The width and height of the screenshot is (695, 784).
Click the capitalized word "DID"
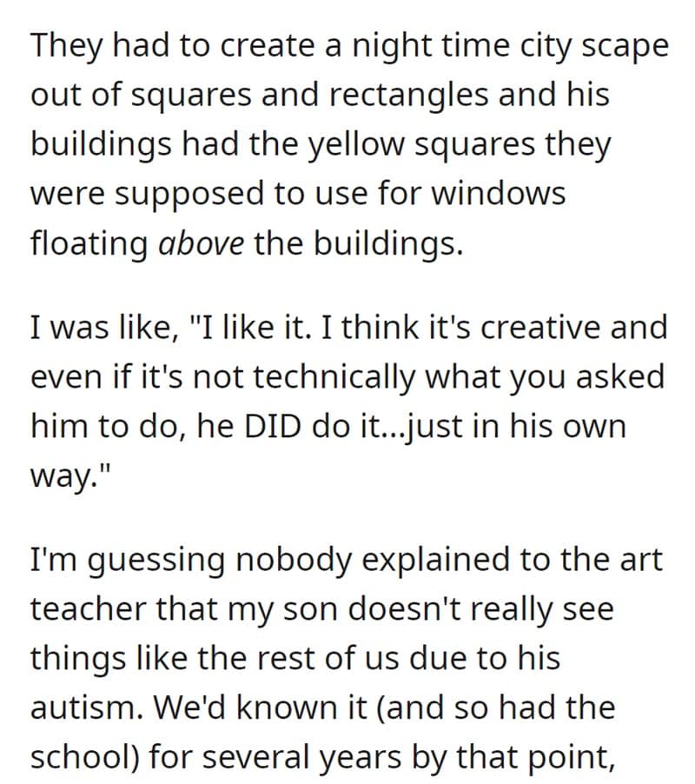tap(283, 429)
